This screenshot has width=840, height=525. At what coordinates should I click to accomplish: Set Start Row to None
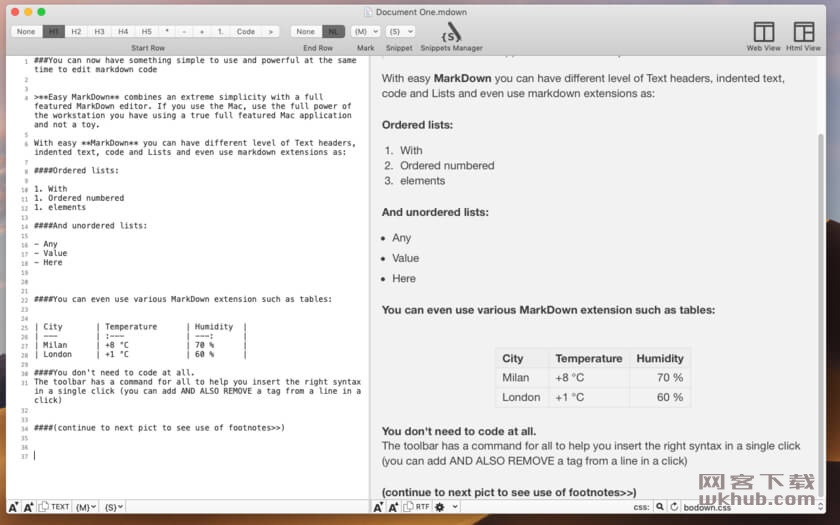pos(26,32)
